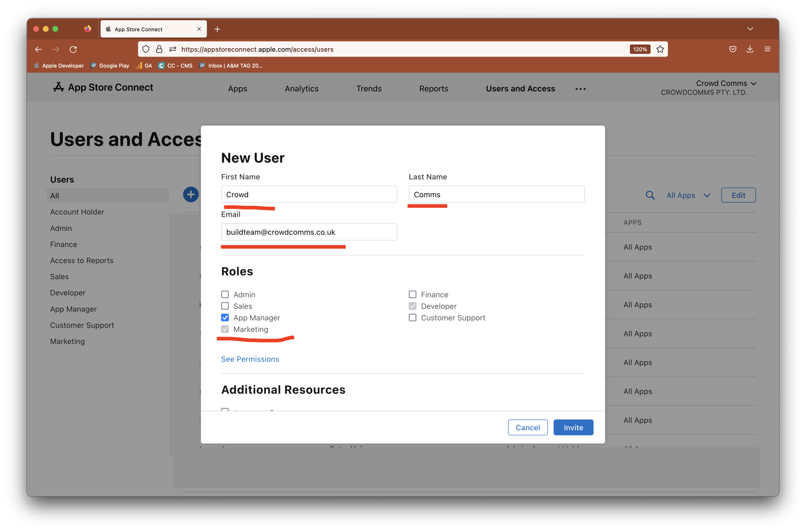The width and height of the screenshot is (806, 532).
Task: Enable the Admin role checkbox
Action: [225, 295]
